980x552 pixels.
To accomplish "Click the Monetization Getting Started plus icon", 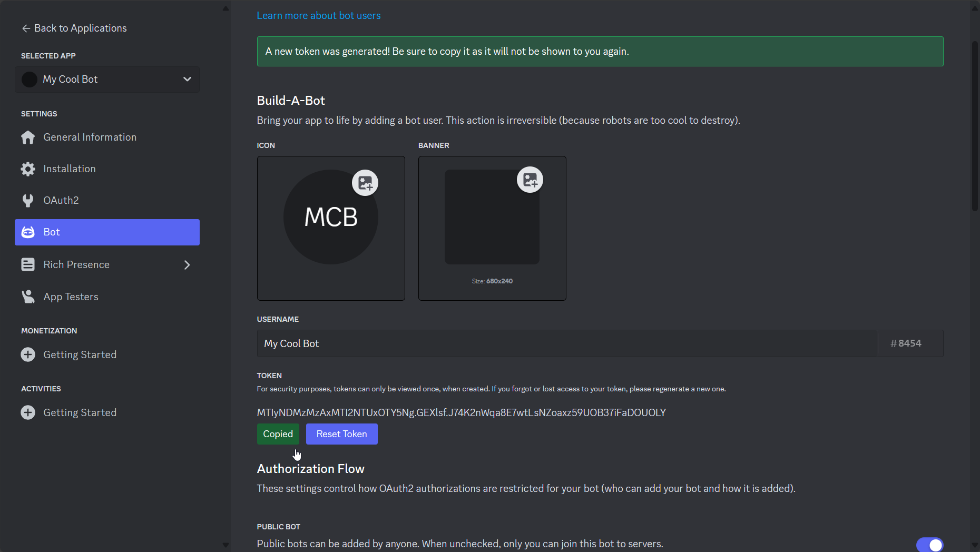I will (28, 355).
